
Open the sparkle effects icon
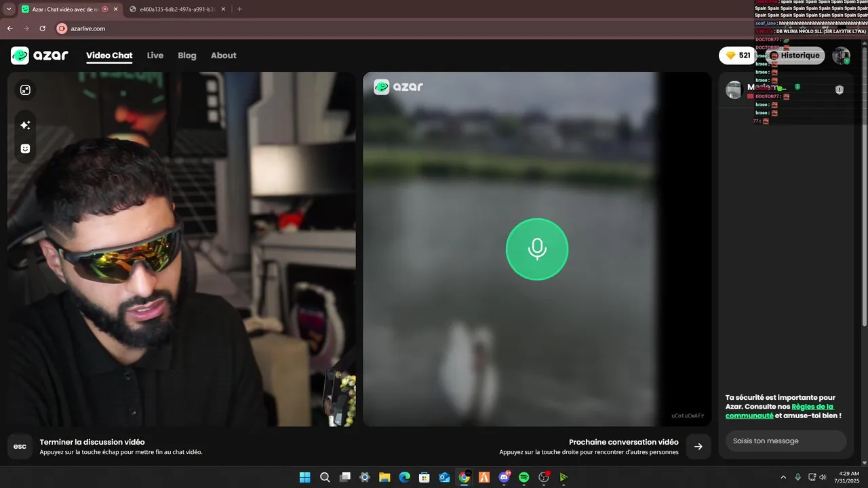(x=25, y=125)
